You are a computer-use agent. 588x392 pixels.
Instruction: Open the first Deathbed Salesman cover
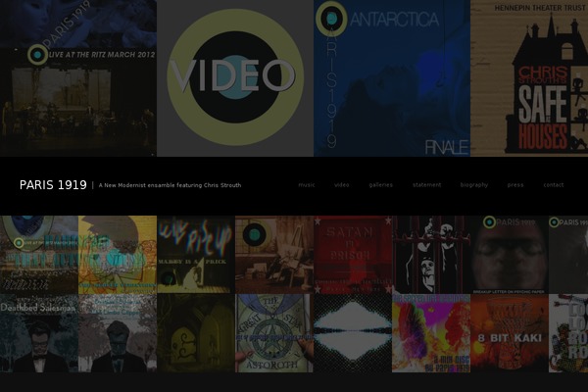pos(39,333)
